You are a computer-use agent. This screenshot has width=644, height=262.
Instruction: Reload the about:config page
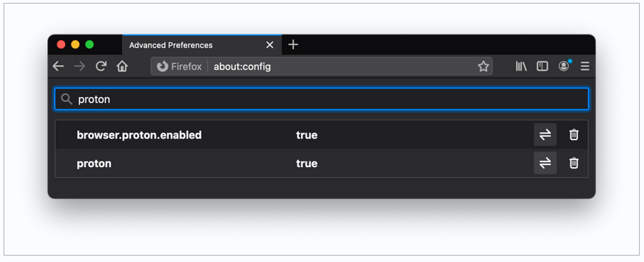(101, 66)
